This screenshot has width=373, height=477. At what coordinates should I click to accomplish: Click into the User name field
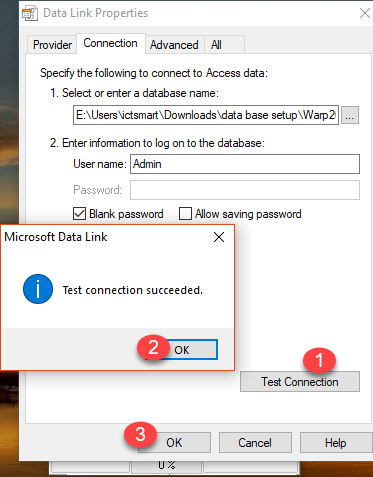245,164
